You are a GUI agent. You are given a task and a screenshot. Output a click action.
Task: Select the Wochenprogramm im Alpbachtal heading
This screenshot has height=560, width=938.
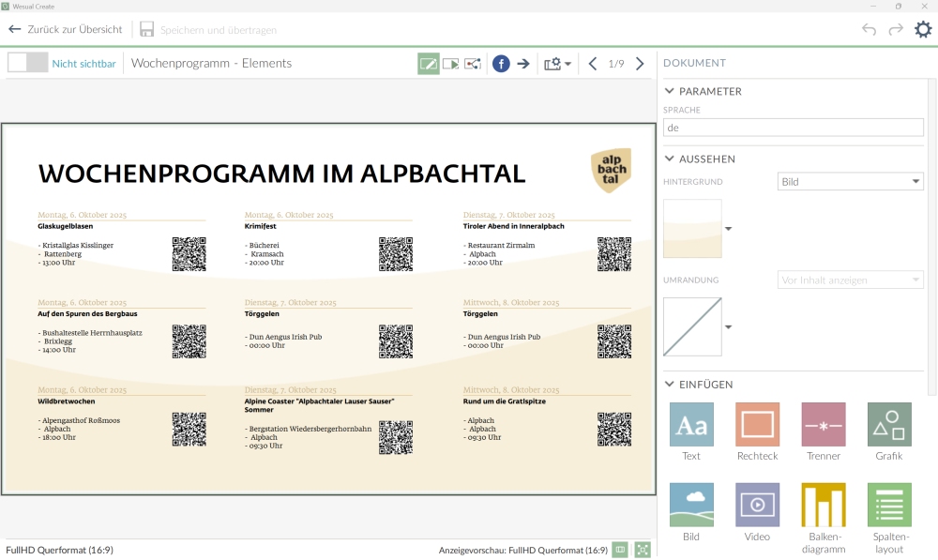281,174
